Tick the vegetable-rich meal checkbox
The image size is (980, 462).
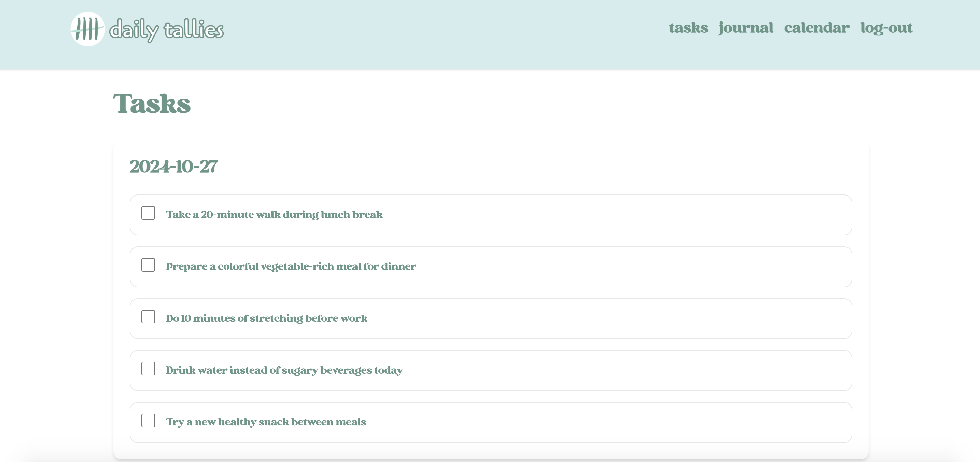tap(148, 265)
